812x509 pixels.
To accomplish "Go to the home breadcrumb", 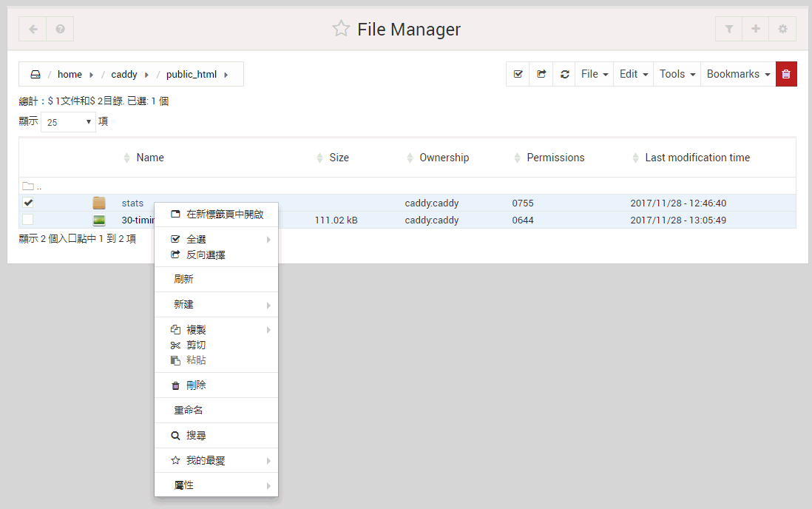I will (70, 75).
